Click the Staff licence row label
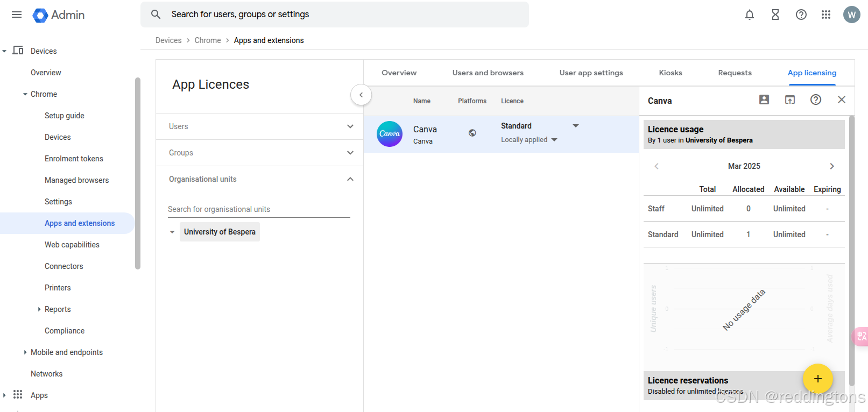The width and height of the screenshot is (868, 412). tap(656, 209)
